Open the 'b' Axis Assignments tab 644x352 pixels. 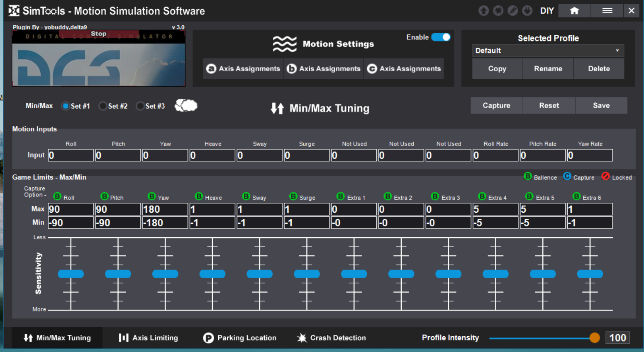tap(324, 68)
